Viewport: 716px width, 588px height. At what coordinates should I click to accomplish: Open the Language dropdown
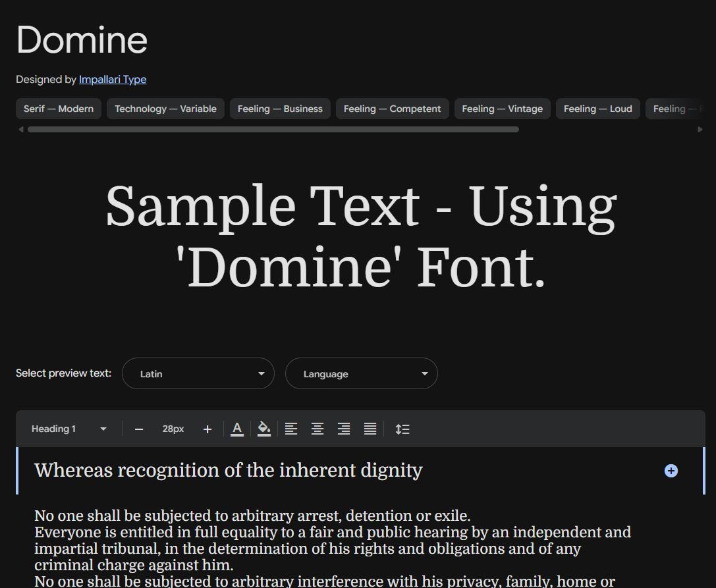coord(362,373)
